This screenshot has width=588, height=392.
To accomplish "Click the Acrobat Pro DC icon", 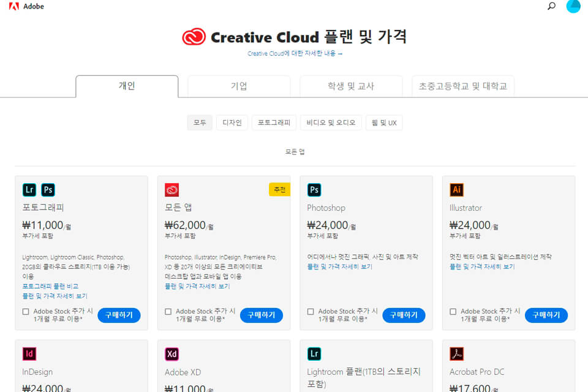I will (x=457, y=354).
